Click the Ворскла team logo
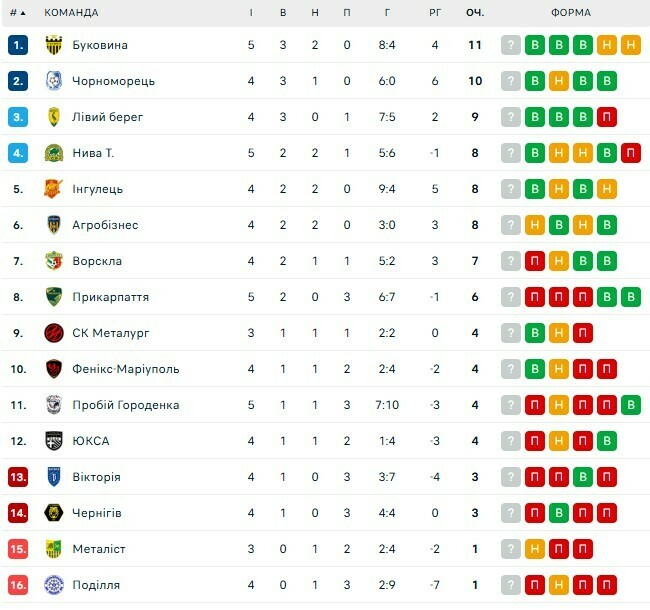This screenshot has width=650, height=610. tap(54, 261)
